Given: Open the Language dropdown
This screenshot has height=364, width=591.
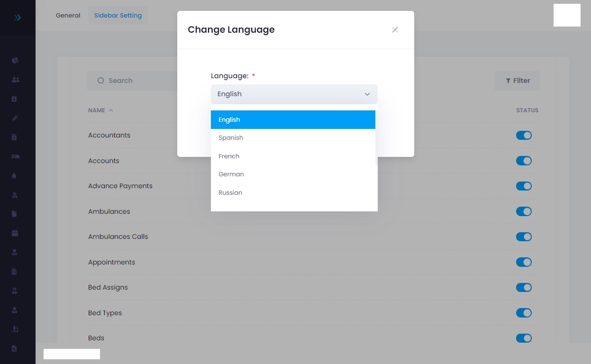Looking at the screenshot, I should coord(294,94).
